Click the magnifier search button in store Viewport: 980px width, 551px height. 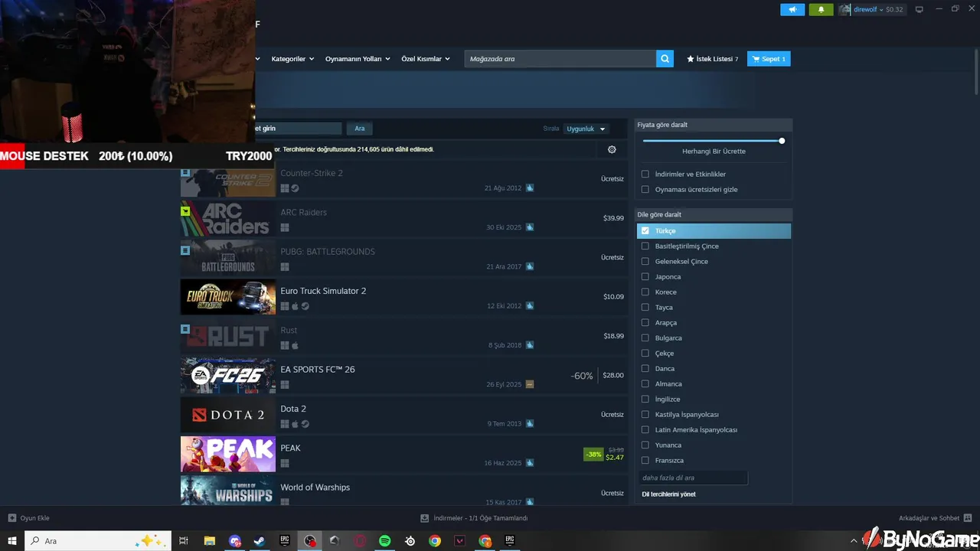pyautogui.click(x=665, y=59)
